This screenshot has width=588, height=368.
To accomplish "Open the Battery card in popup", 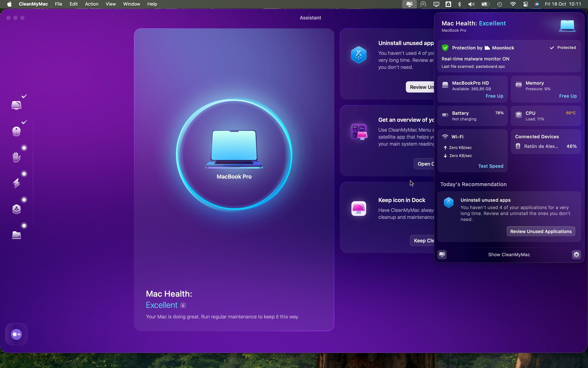I will [472, 116].
